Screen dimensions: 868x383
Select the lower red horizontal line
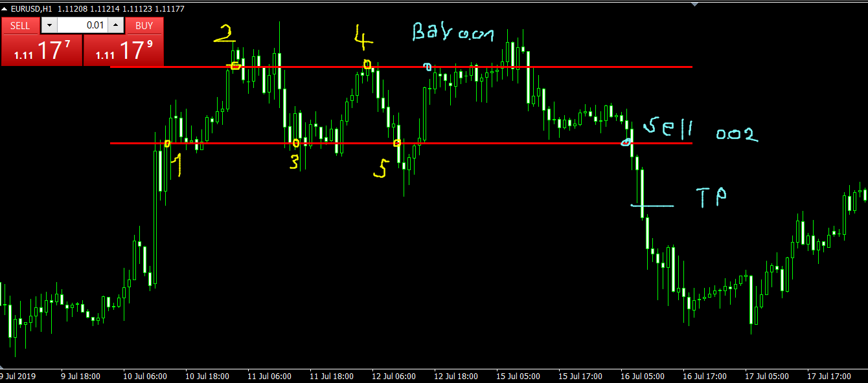point(402,143)
